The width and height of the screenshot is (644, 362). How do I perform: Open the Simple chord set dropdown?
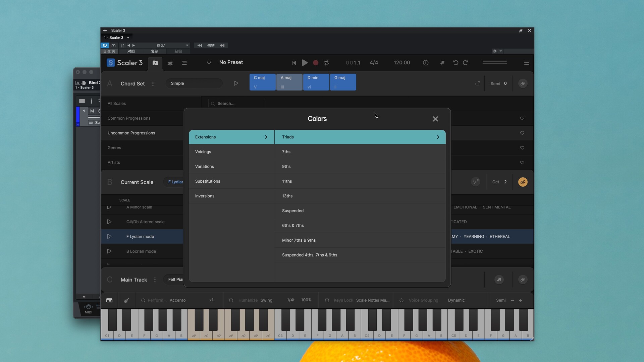point(194,83)
